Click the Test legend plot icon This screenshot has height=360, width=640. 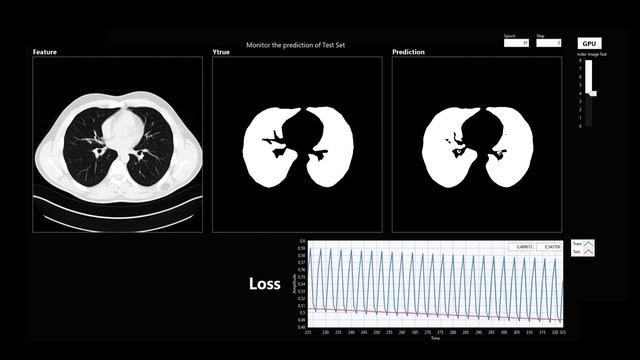coord(588,252)
